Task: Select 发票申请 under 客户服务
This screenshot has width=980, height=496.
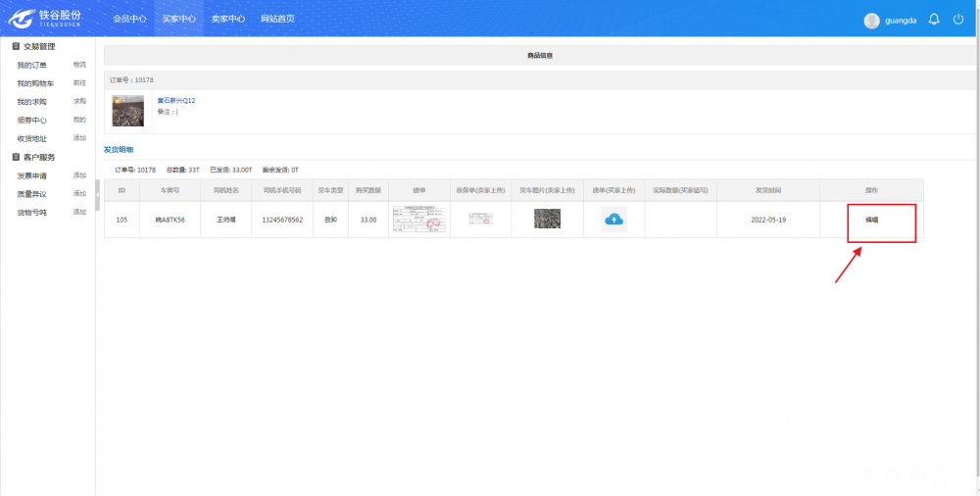Action: [31, 175]
